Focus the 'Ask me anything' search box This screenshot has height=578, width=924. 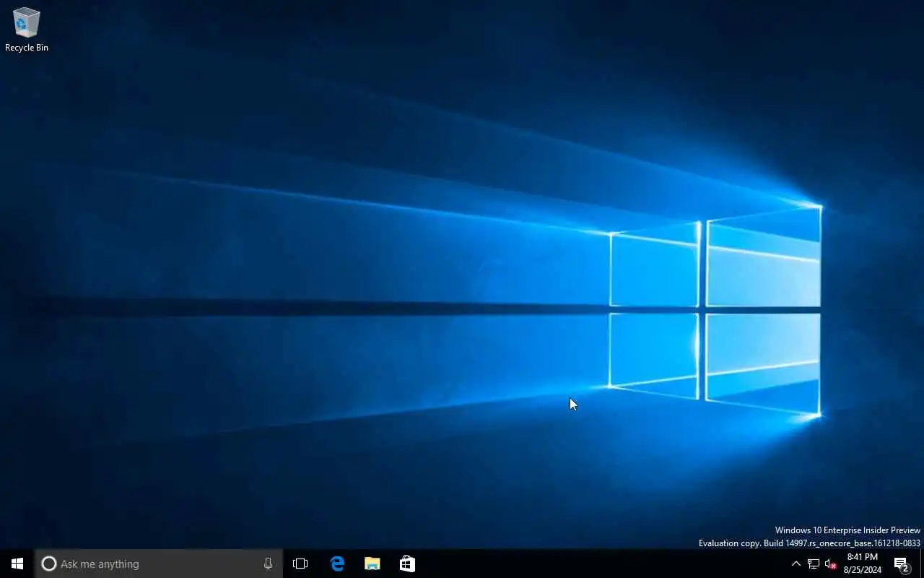(159, 564)
